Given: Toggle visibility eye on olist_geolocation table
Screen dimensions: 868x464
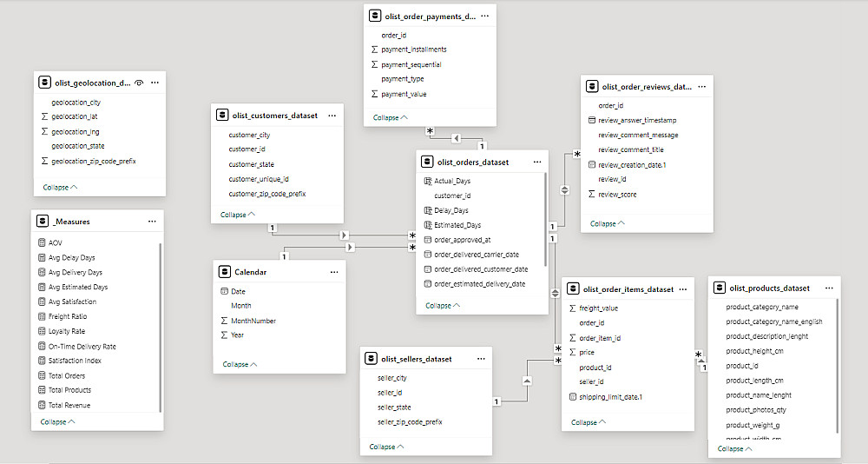Looking at the screenshot, I should tap(139, 83).
